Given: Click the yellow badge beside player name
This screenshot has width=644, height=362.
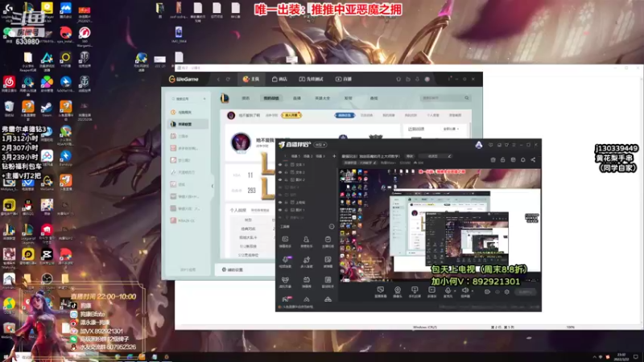Looking at the screenshot, I should point(291,115).
